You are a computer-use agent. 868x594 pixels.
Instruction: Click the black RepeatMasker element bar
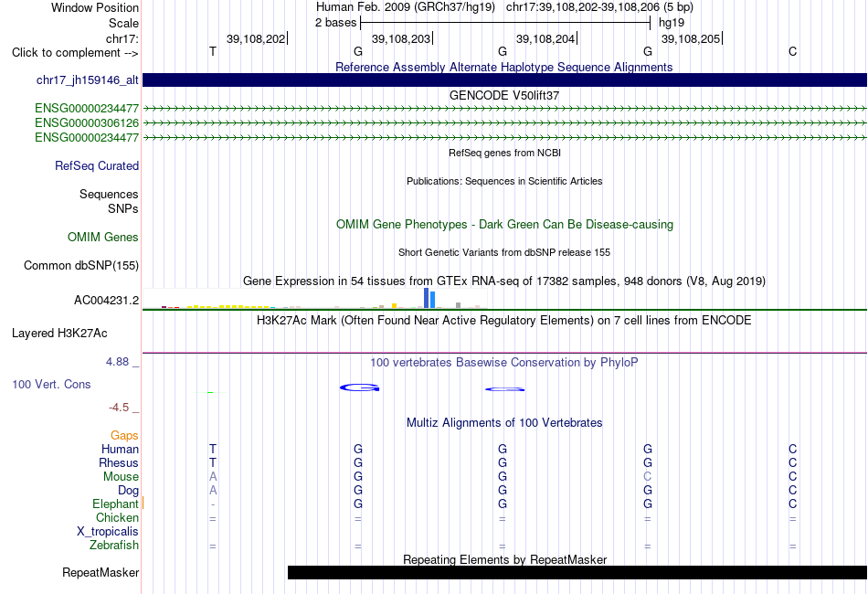(x=577, y=572)
